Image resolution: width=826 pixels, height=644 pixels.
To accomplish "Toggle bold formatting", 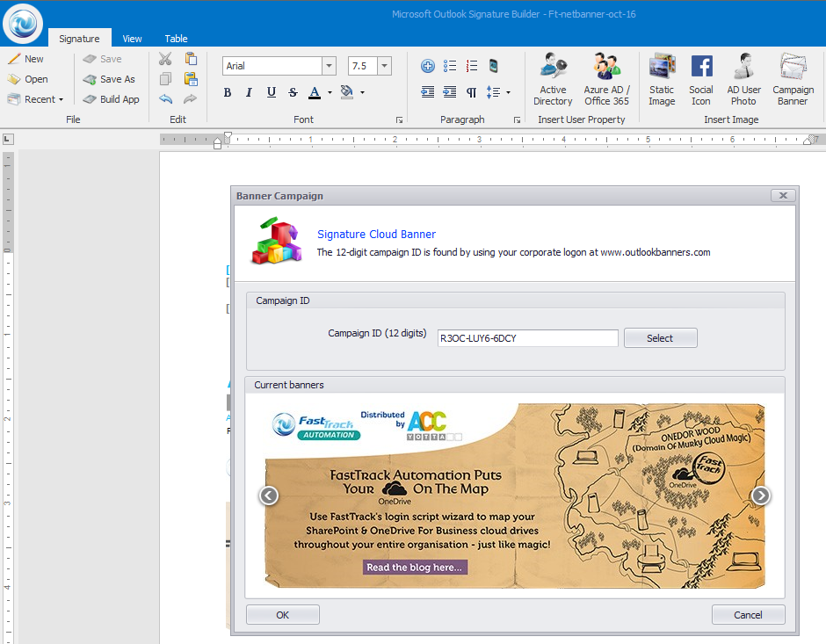I will (x=228, y=92).
